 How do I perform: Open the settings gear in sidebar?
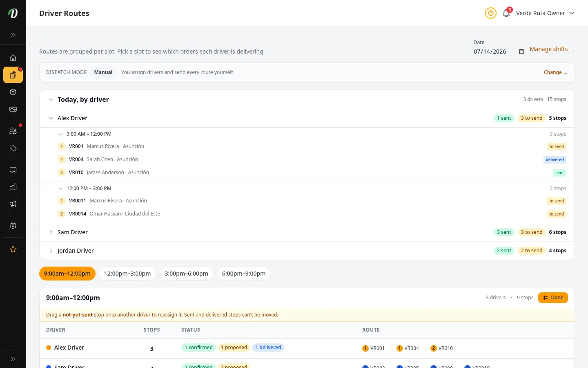[x=13, y=226]
